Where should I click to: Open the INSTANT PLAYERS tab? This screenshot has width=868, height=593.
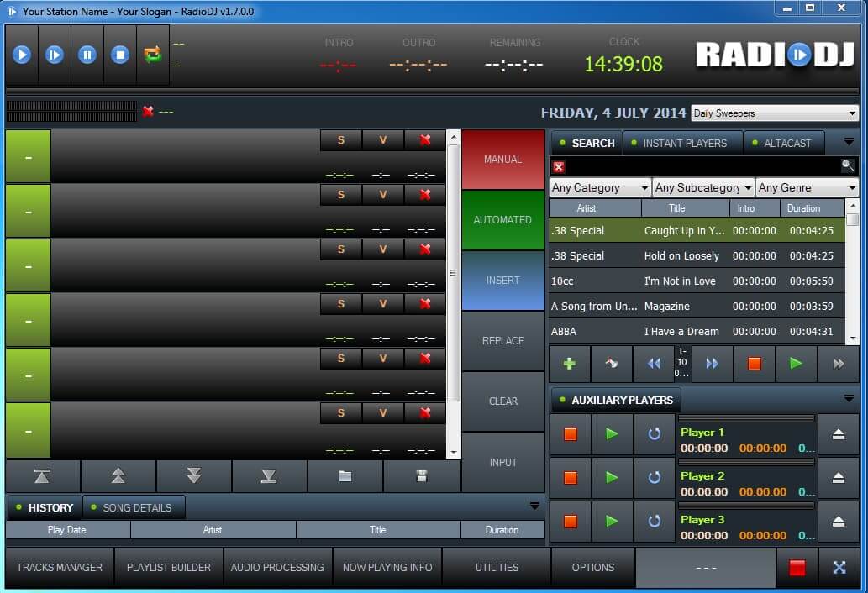683,144
